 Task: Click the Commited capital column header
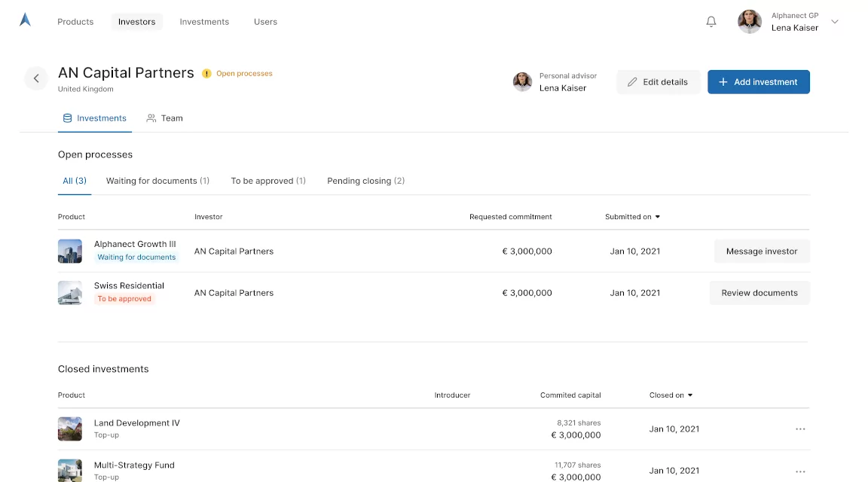click(570, 395)
